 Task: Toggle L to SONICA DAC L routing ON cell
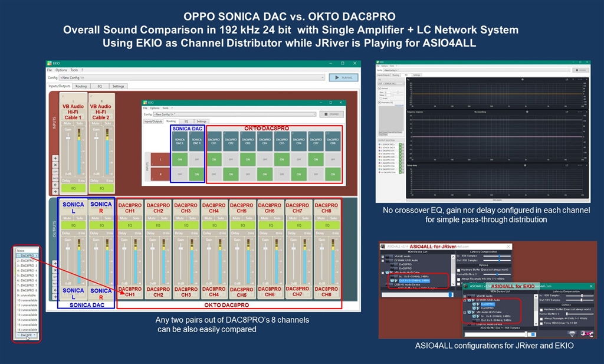180,159
